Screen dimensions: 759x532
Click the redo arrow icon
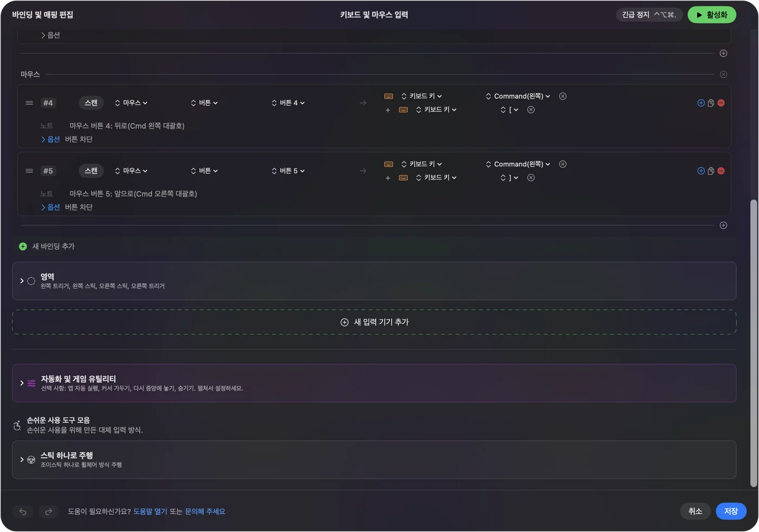tap(48, 511)
